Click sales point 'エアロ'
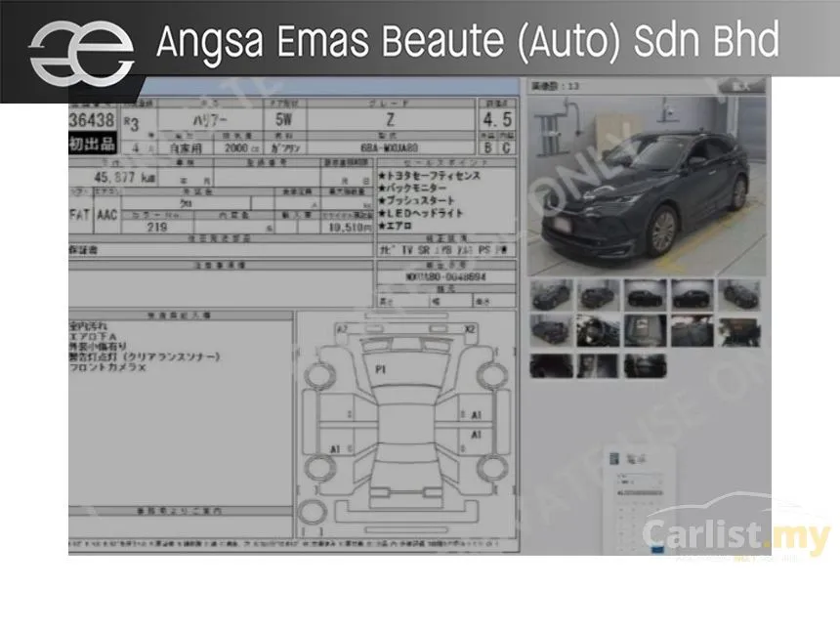 [x=396, y=226]
